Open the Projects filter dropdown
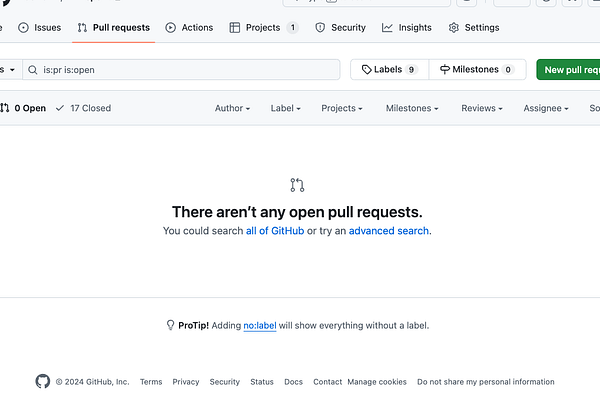This screenshot has width=600, height=401. (343, 108)
